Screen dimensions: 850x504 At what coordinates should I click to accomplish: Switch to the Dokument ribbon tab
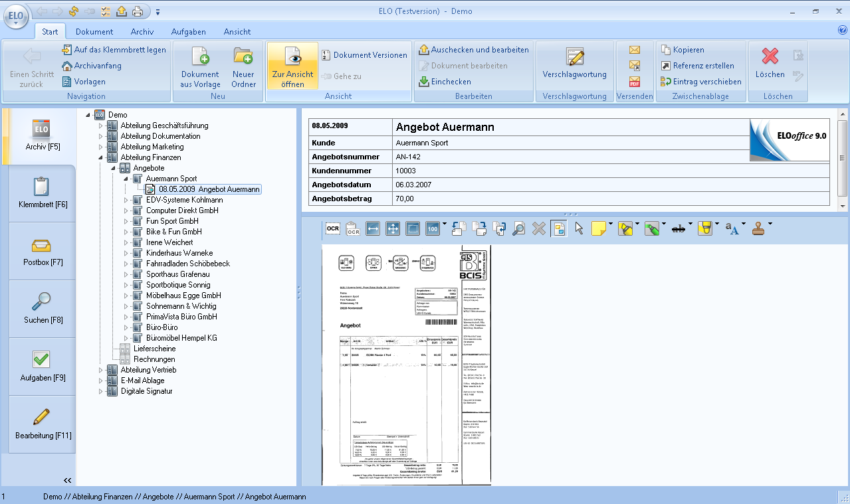94,31
